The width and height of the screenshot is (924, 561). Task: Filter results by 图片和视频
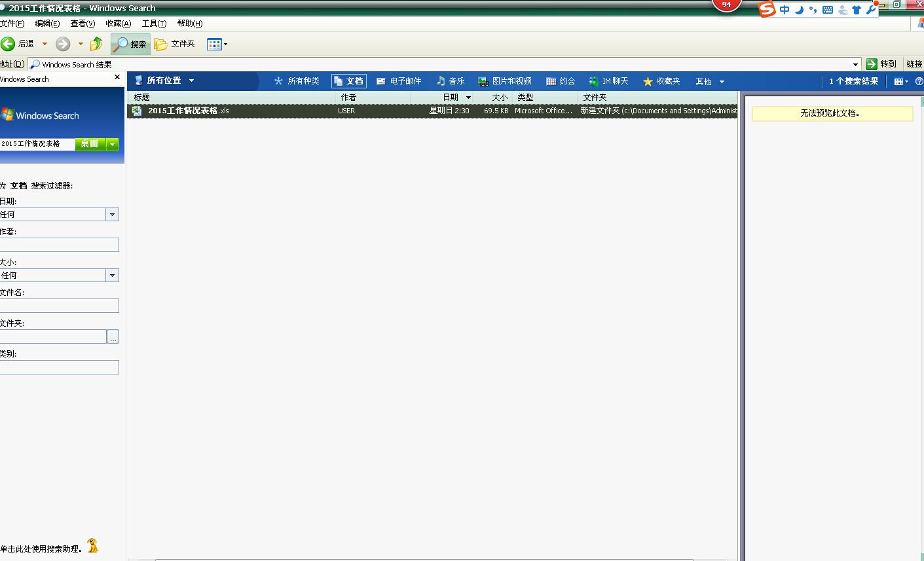coord(505,81)
